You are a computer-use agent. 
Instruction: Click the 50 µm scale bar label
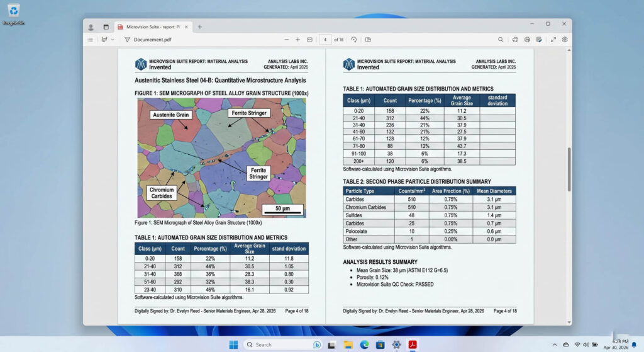point(282,208)
